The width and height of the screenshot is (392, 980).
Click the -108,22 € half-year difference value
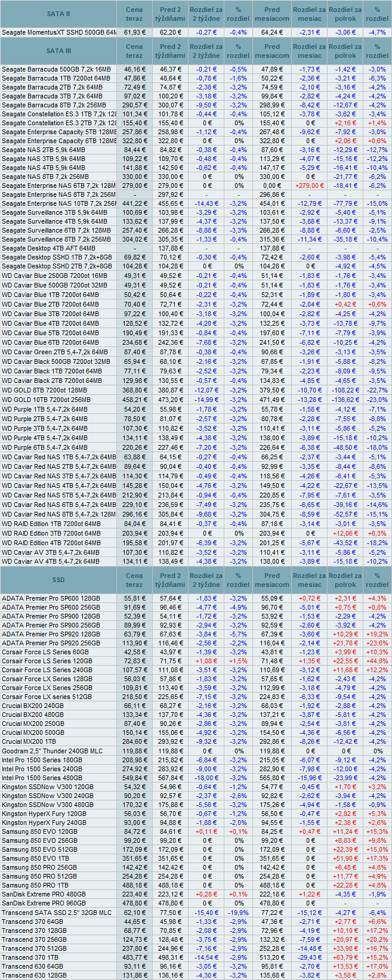[x=345, y=390]
